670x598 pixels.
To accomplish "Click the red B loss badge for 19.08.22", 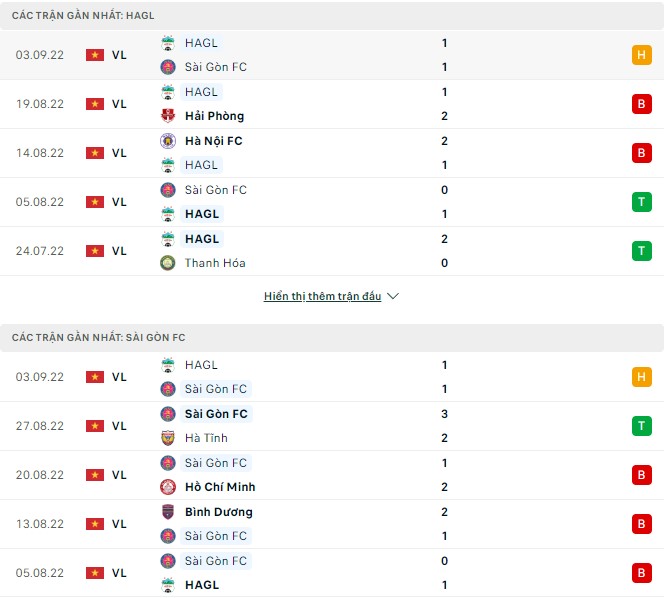I will tap(641, 104).
